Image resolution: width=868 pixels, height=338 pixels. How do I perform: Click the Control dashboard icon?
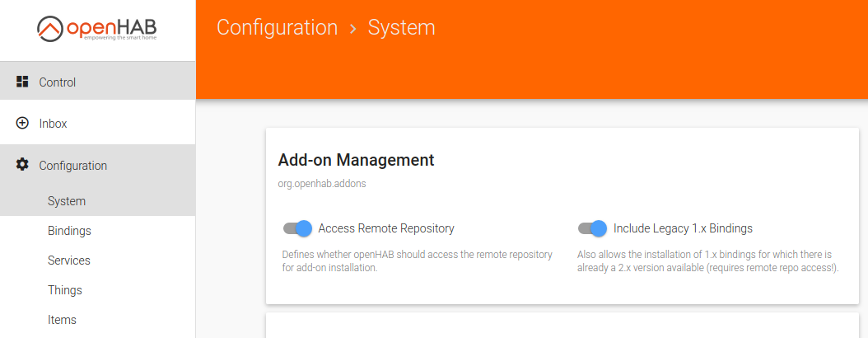coord(22,82)
